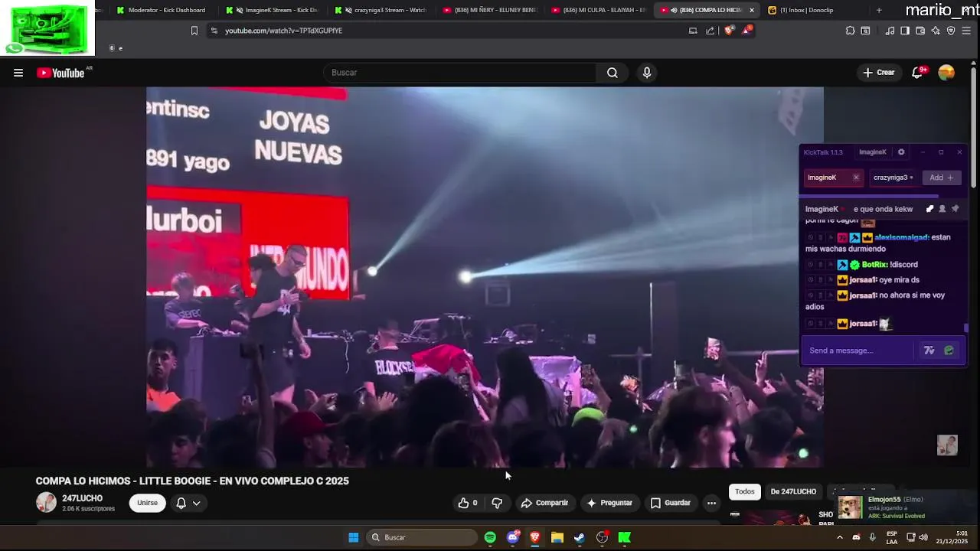Click the Crear button
Viewport: 980px width, 551px height.
(x=878, y=73)
